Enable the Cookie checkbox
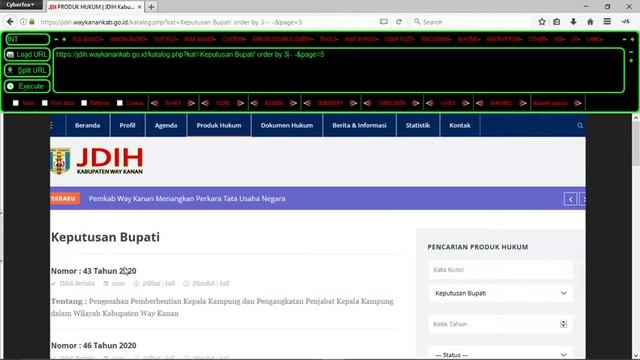 (x=120, y=103)
